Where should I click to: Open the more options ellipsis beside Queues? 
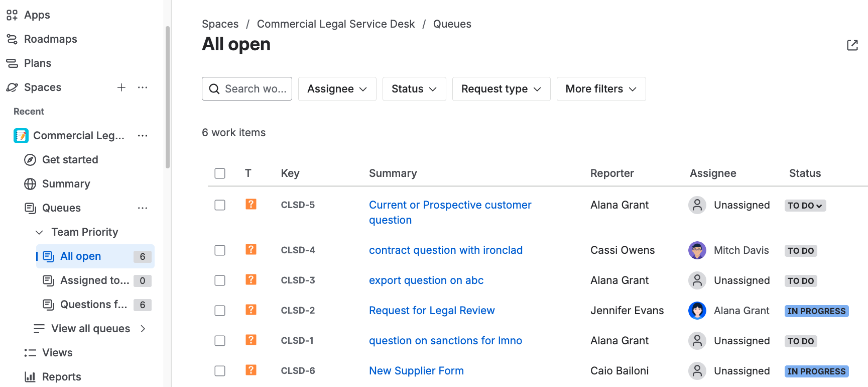(x=143, y=208)
